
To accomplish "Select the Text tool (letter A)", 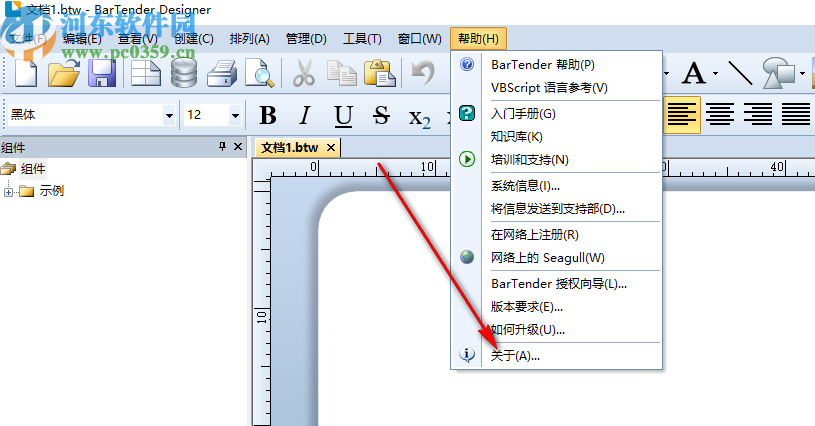I will (694, 73).
